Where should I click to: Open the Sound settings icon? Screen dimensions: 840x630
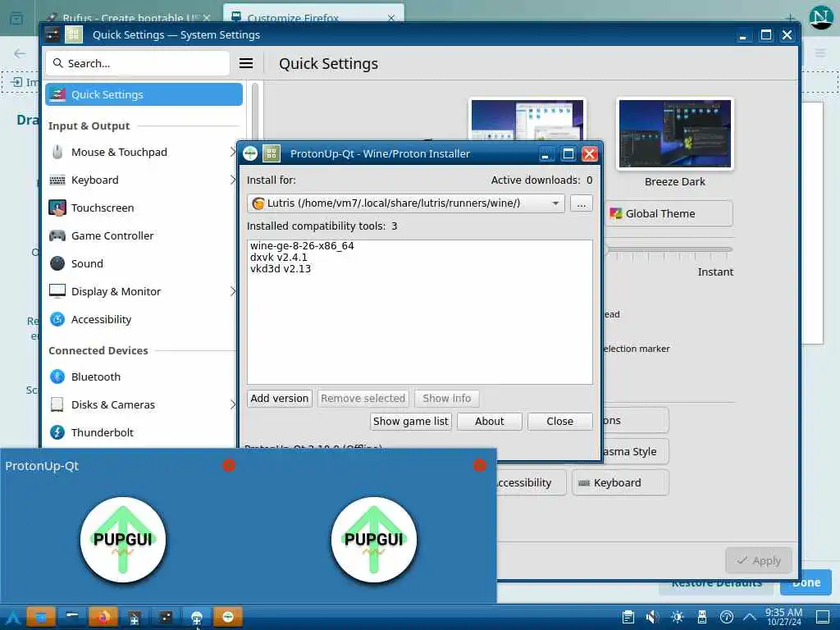pos(57,263)
